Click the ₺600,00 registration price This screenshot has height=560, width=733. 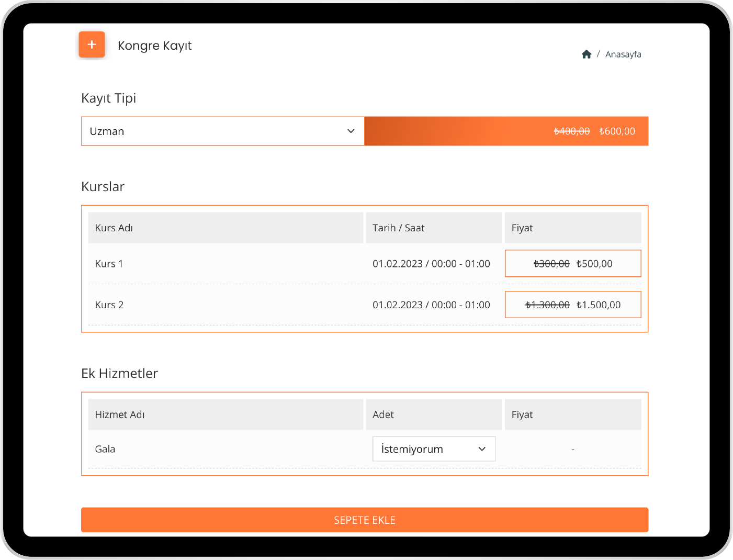click(617, 131)
